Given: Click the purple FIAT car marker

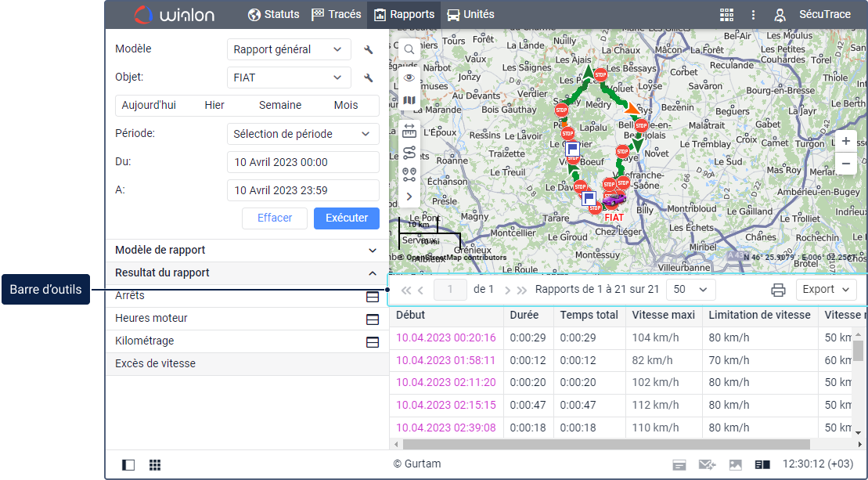Looking at the screenshot, I should click(x=614, y=200).
